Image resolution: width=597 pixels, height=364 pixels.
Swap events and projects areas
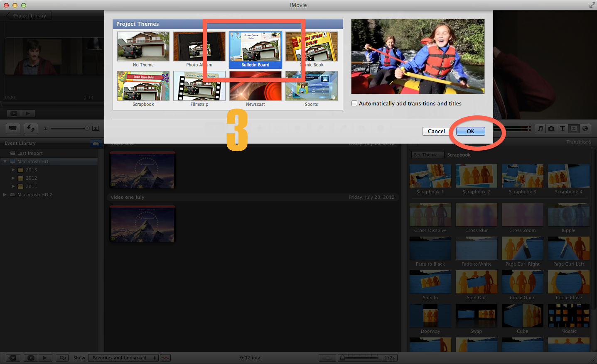click(x=31, y=128)
